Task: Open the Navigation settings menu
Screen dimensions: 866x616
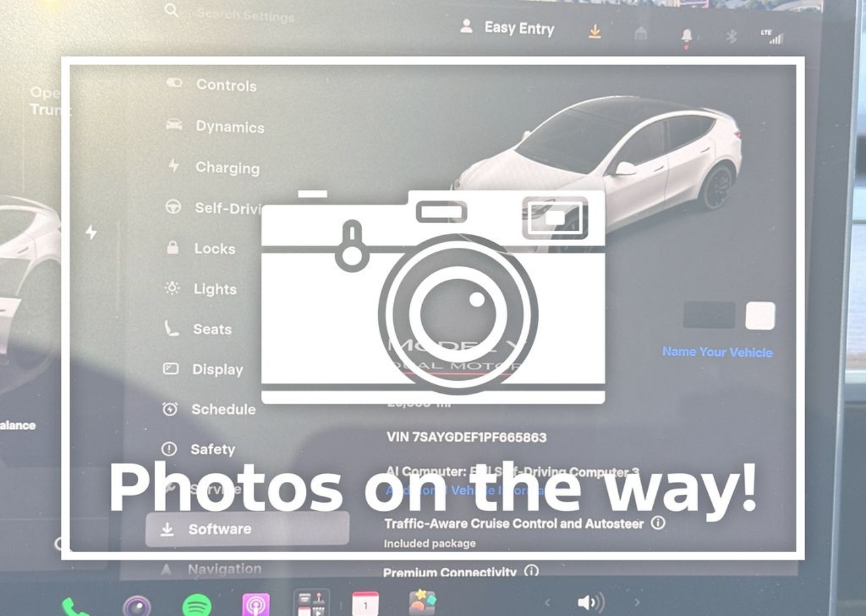Action: (212, 568)
